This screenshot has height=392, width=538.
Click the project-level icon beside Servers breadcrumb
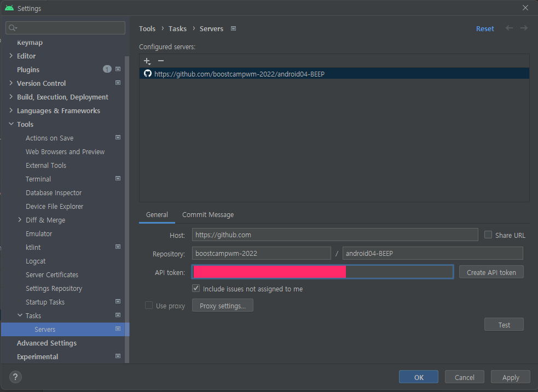[233, 29]
